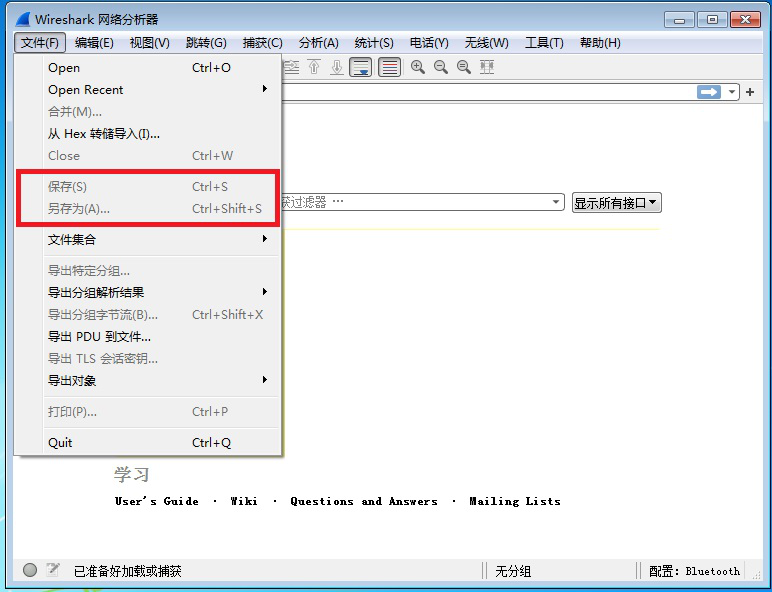The image size is (772, 592).
Task: Open the User's Guide link
Action: (157, 501)
